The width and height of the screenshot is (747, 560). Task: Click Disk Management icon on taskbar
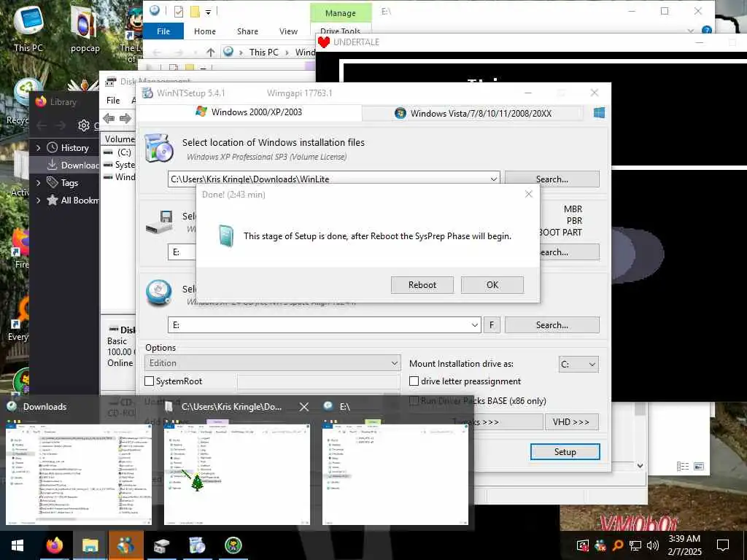tap(161, 545)
